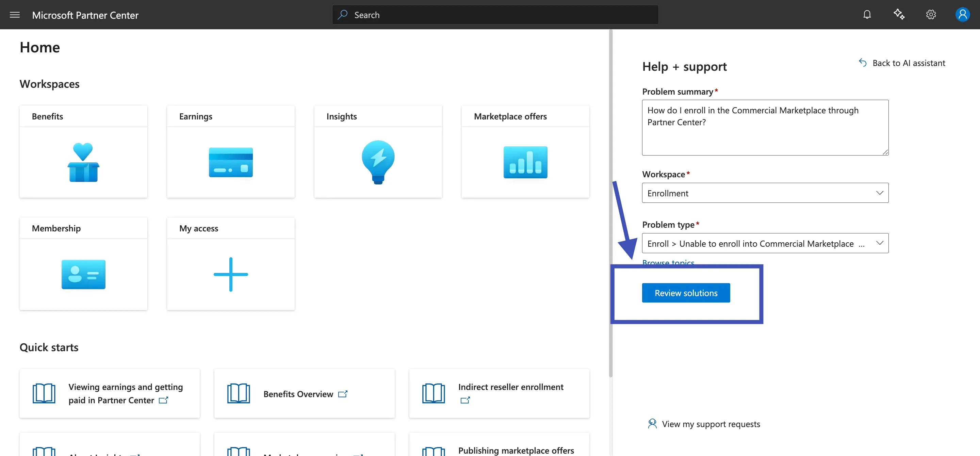Click the Earnings workspace card title
This screenshot has width=980, height=456.
(196, 116)
